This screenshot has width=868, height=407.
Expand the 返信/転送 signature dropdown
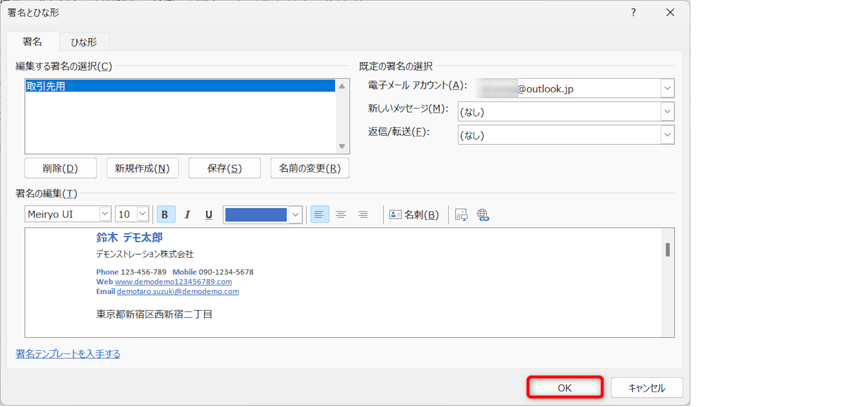pos(667,135)
